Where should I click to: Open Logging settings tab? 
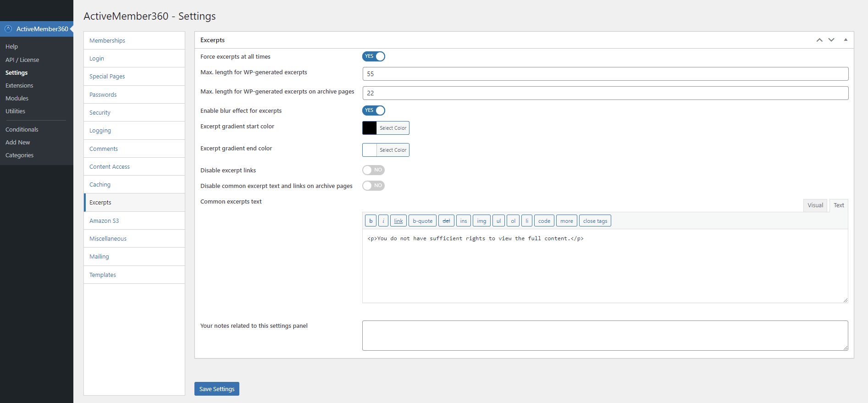[134, 130]
